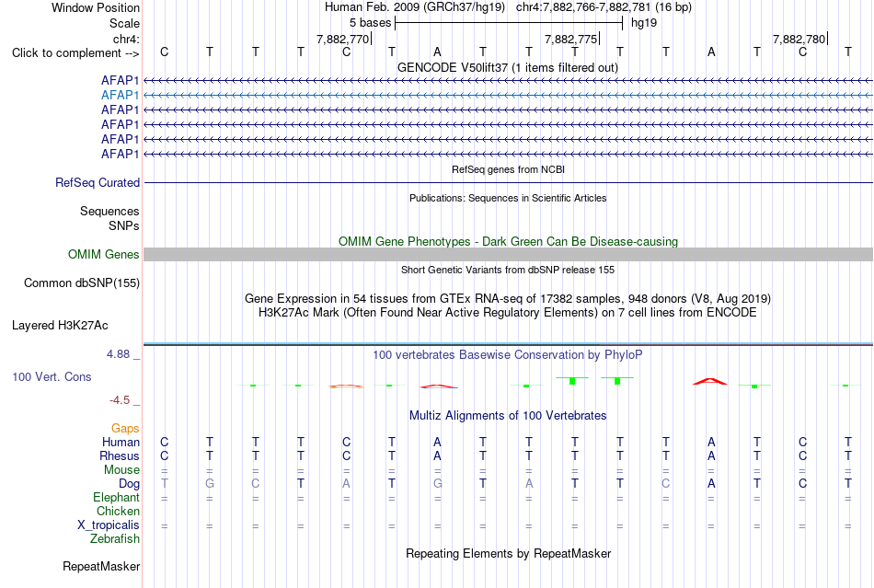This screenshot has height=588, width=874.
Task: Click the 'Click to complement -->' label
Action: [x=75, y=53]
